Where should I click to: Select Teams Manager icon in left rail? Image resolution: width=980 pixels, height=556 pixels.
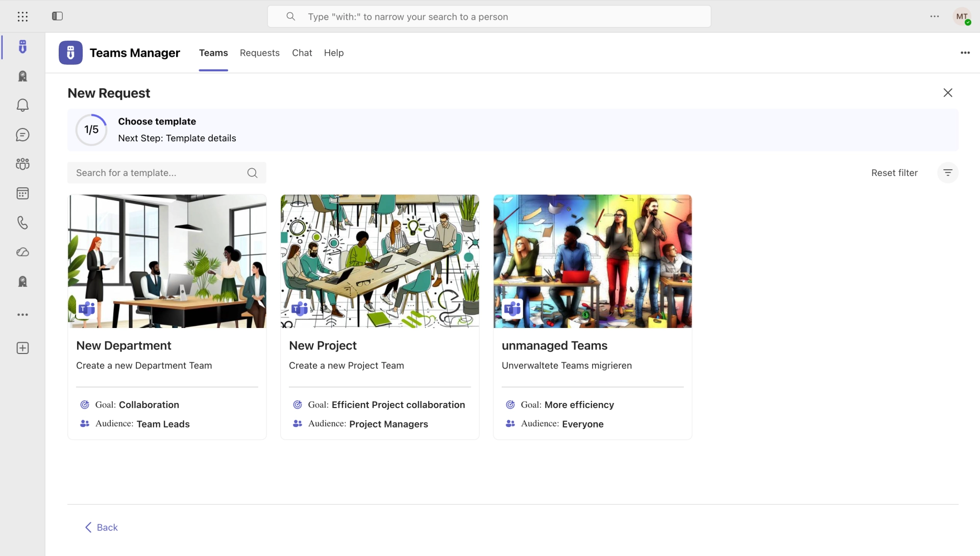[22, 47]
